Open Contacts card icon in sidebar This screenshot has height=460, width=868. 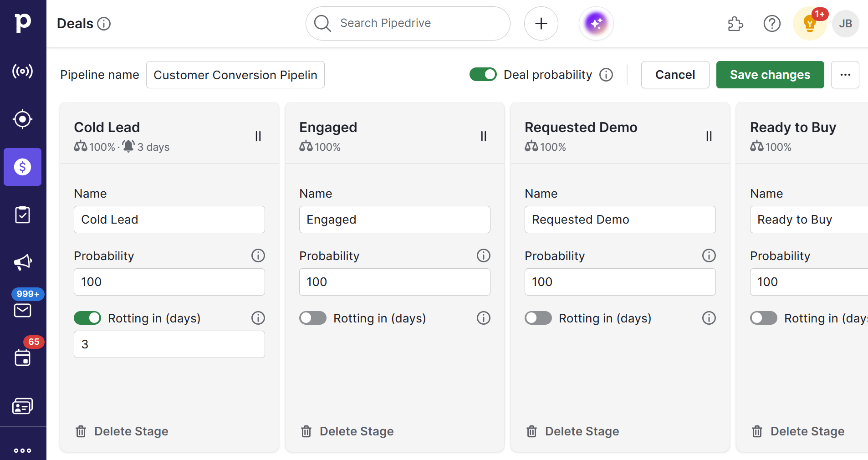(22, 406)
